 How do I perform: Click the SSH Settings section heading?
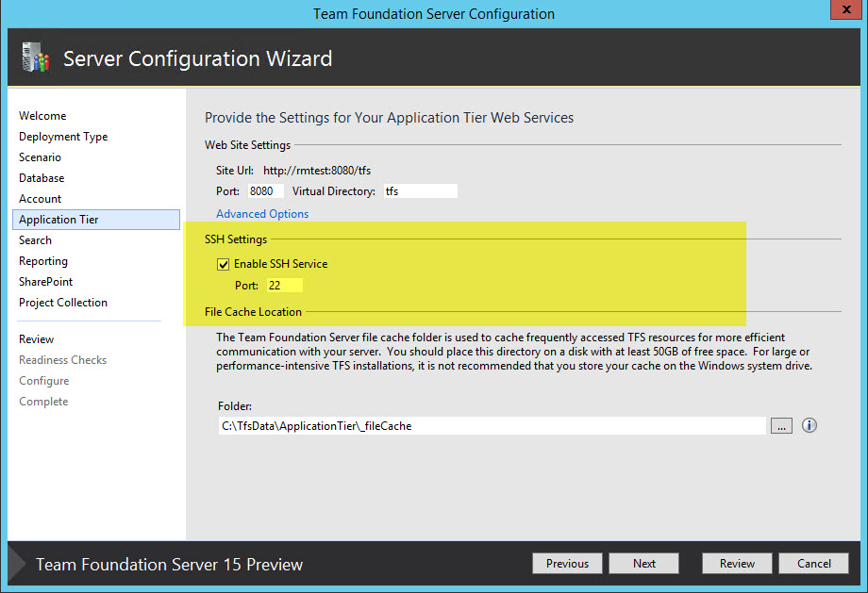(236, 239)
